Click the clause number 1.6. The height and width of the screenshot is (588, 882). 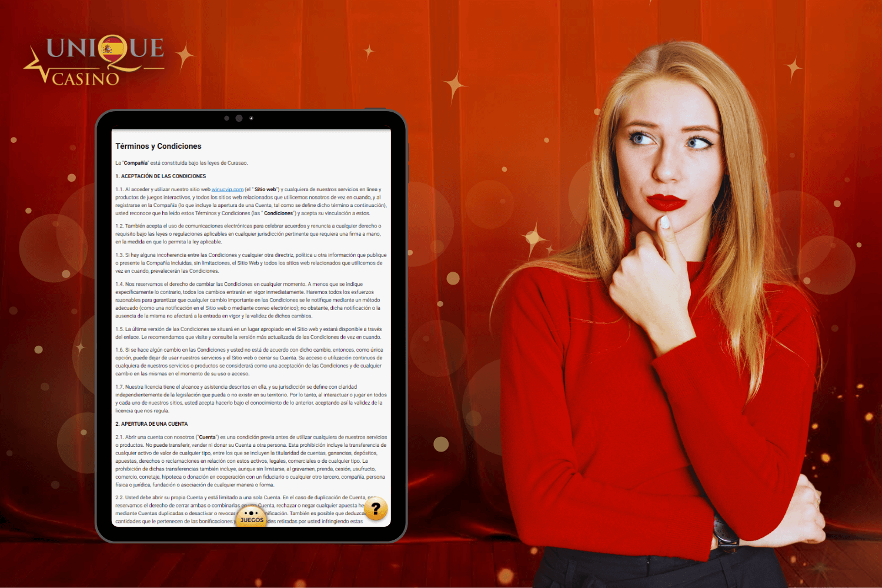click(119, 350)
